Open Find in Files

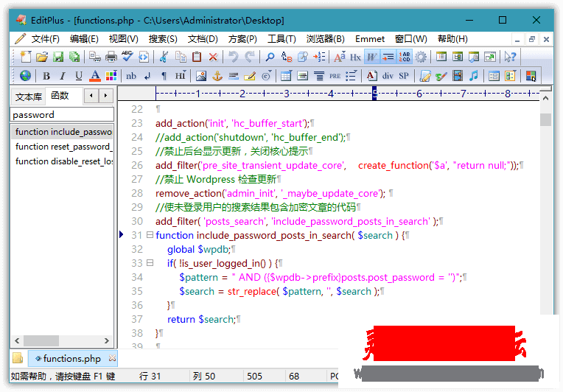tap(303, 57)
